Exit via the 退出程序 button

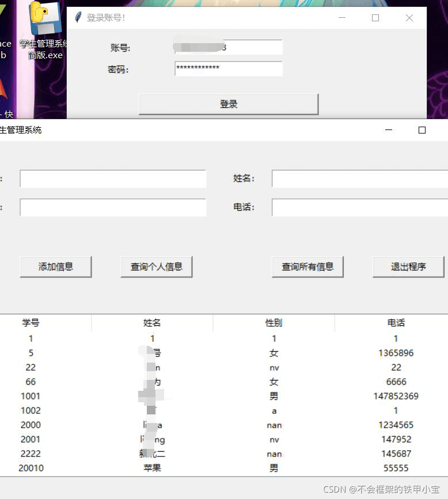coord(408,266)
